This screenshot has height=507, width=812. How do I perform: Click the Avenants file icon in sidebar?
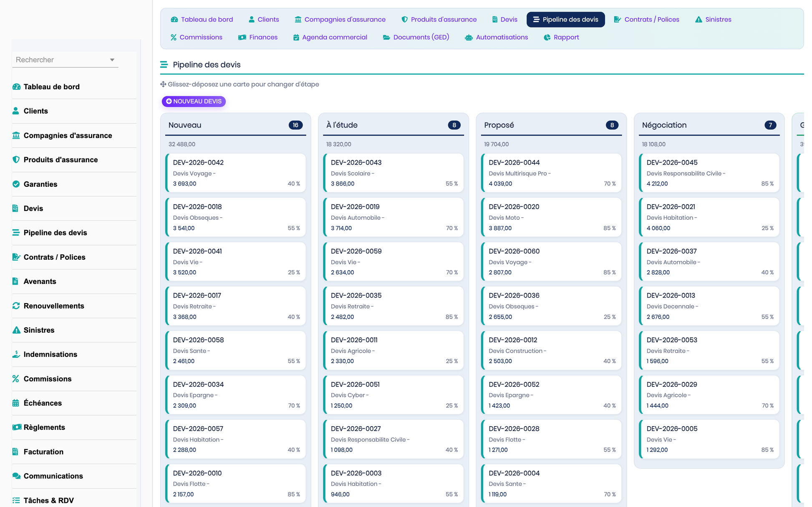tap(15, 281)
